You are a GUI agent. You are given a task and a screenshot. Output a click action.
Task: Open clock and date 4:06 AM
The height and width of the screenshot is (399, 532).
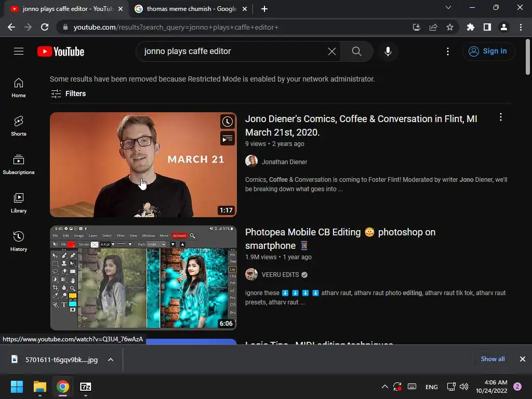coord(491,387)
